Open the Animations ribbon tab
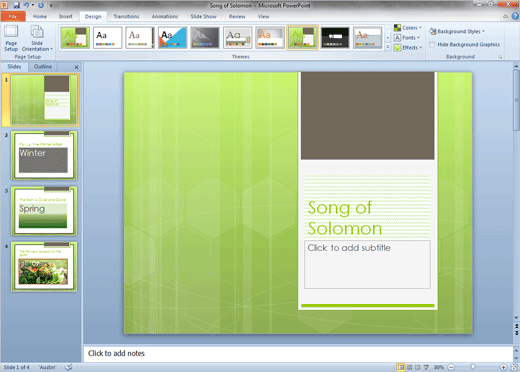The height and width of the screenshot is (372, 520). (165, 16)
